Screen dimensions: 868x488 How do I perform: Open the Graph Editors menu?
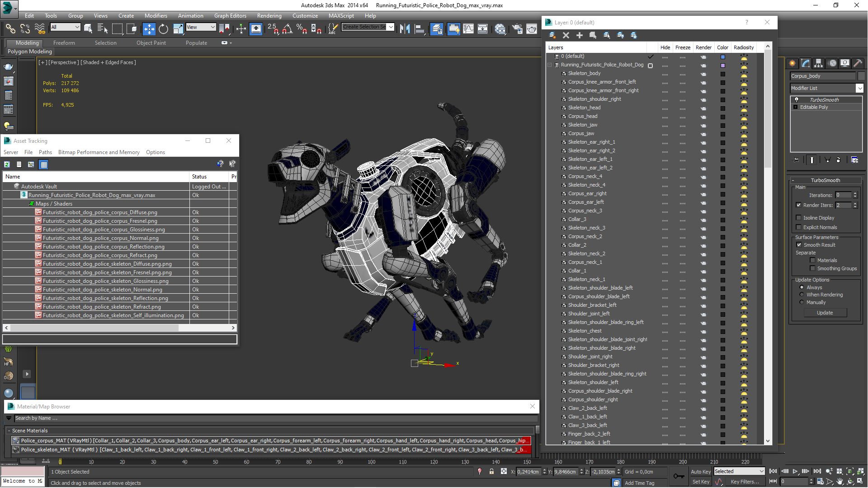(x=230, y=16)
